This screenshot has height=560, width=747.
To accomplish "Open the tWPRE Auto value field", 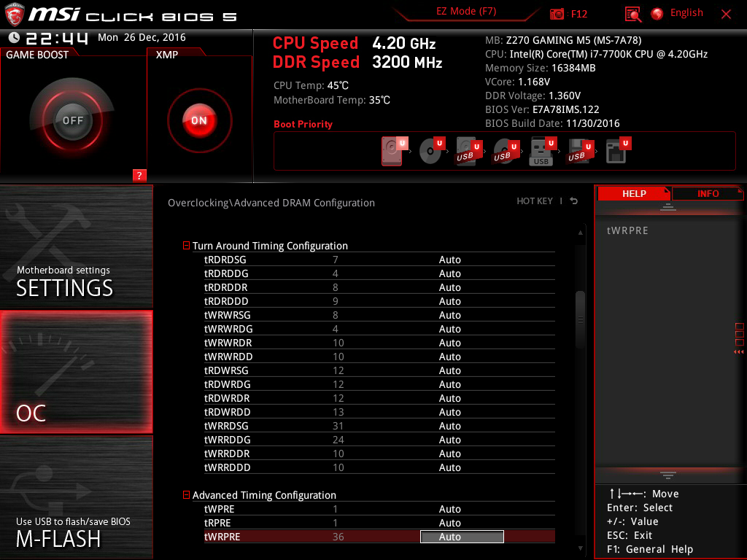I will pyautogui.click(x=449, y=509).
